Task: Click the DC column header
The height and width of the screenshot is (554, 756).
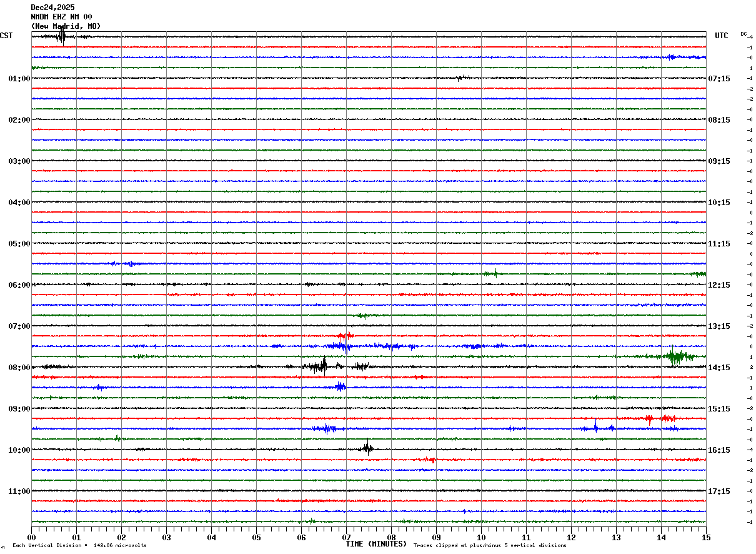Action: (744, 34)
